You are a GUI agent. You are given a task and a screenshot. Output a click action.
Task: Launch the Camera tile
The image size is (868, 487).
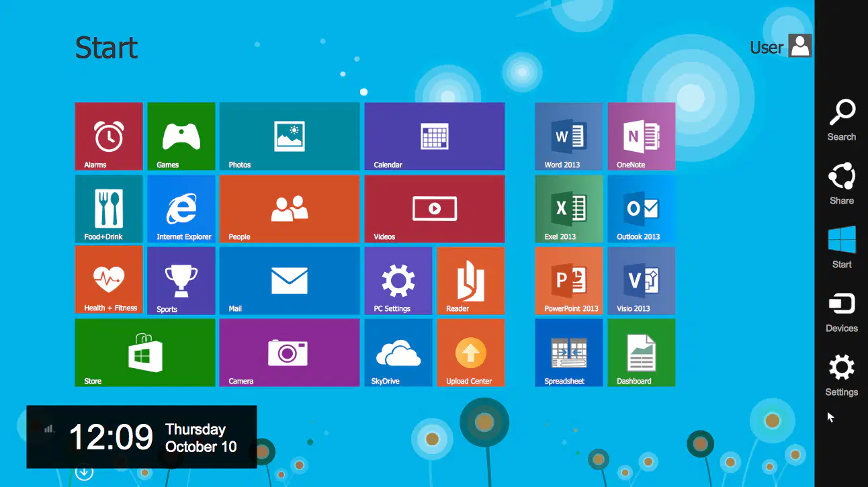(290, 353)
